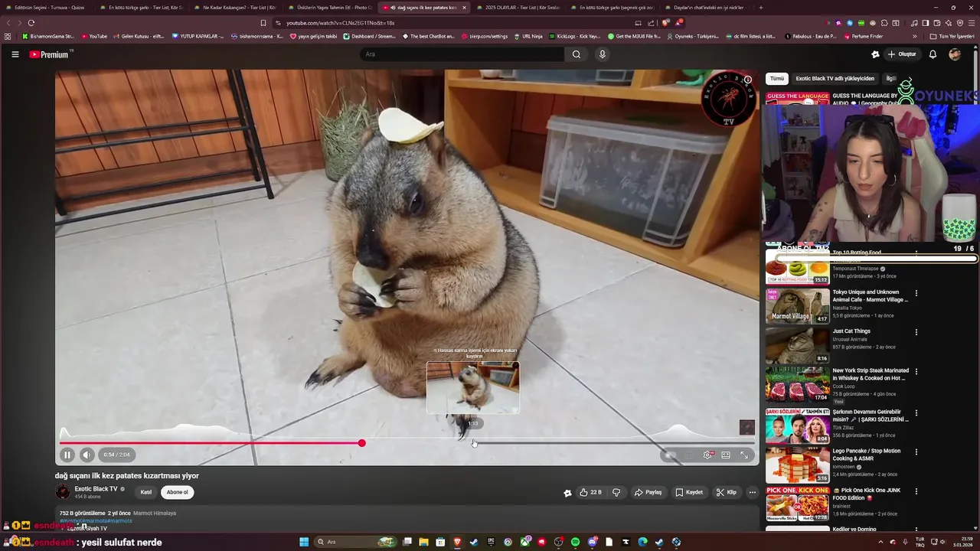Go back in browser history
980x551 pixels.
click(9, 23)
